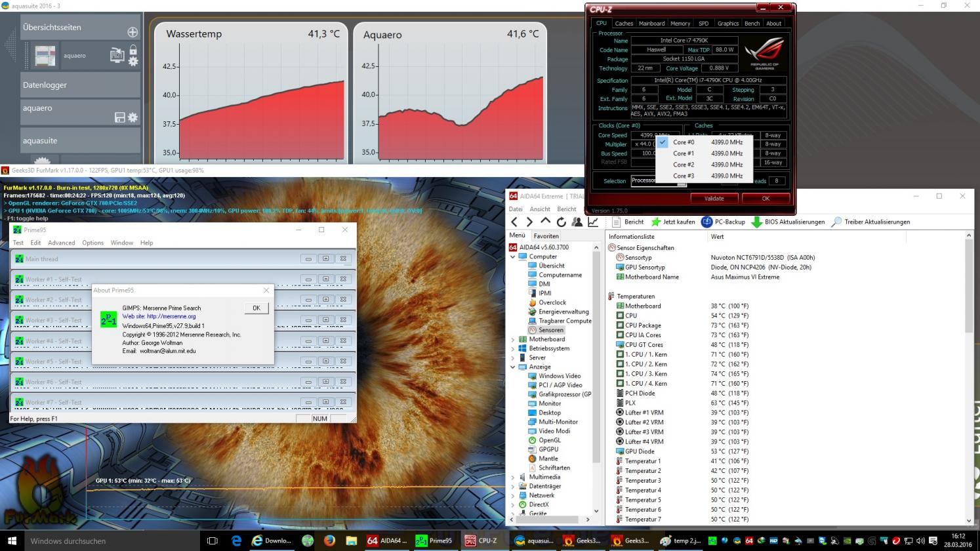
Task: Switch to Caches tab in CPU-Z
Action: [624, 23]
